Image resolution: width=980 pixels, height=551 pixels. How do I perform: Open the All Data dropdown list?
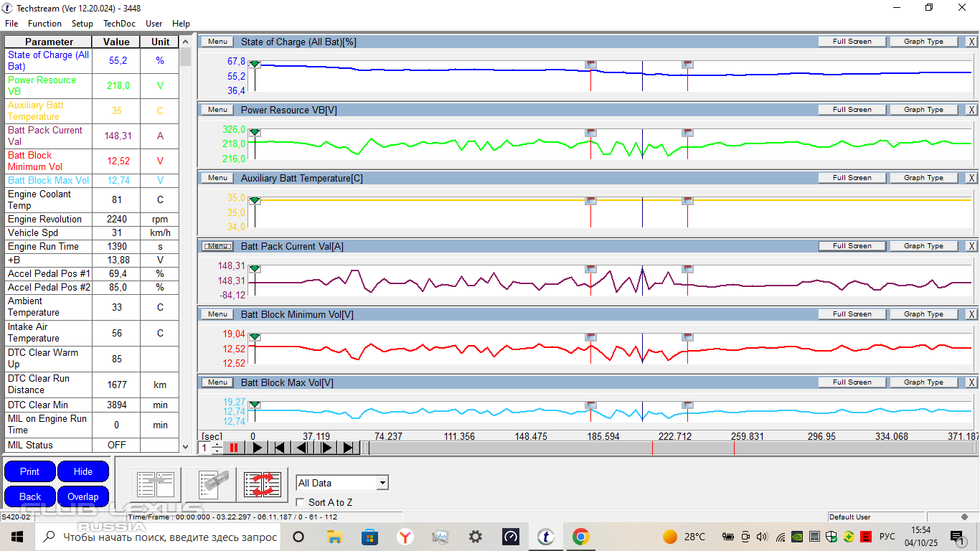382,483
